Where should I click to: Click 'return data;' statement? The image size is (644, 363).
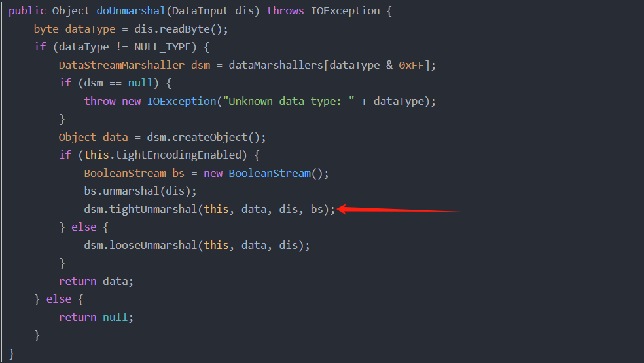[96, 281]
